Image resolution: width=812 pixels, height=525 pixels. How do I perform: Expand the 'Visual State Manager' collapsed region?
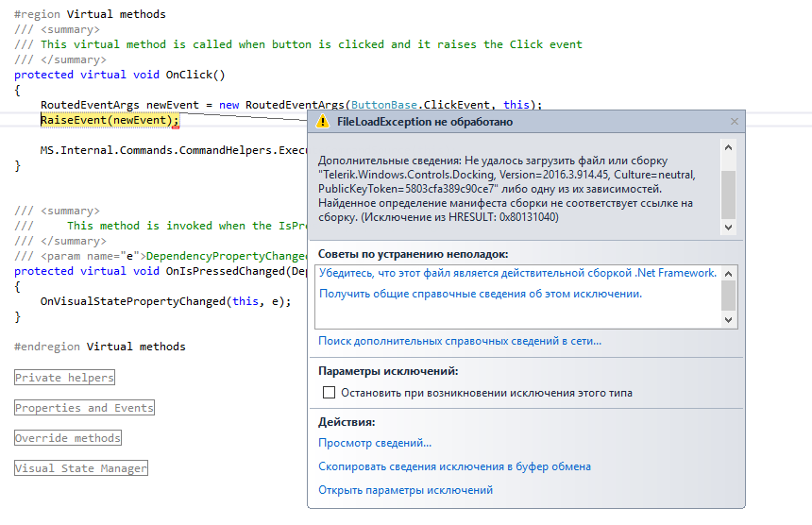pyautogui.click(x=81, y=468)
